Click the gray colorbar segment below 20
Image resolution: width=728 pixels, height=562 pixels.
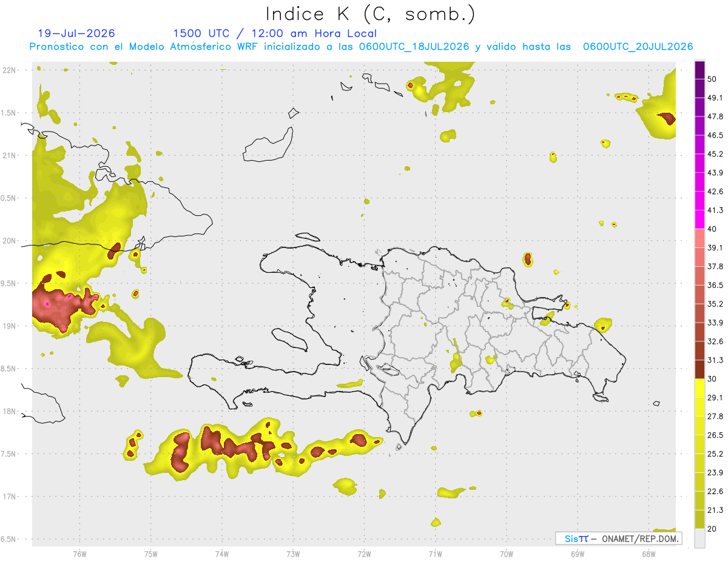(699, 538)
